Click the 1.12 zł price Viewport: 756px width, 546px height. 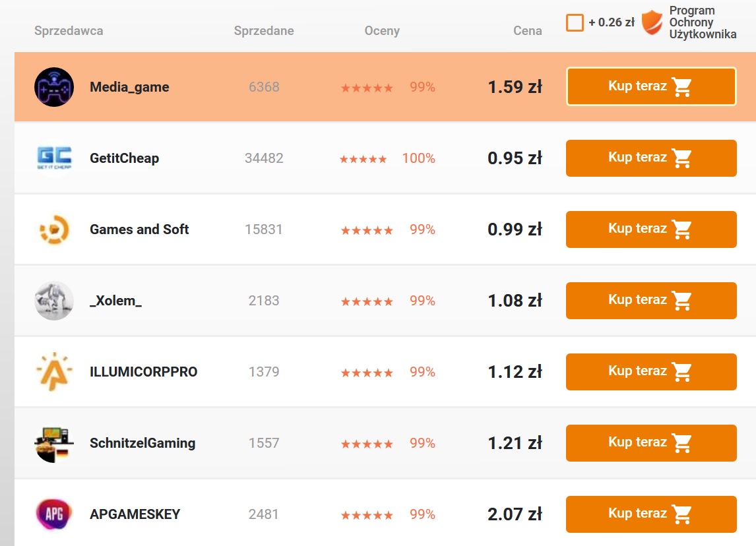pos(515,371)
